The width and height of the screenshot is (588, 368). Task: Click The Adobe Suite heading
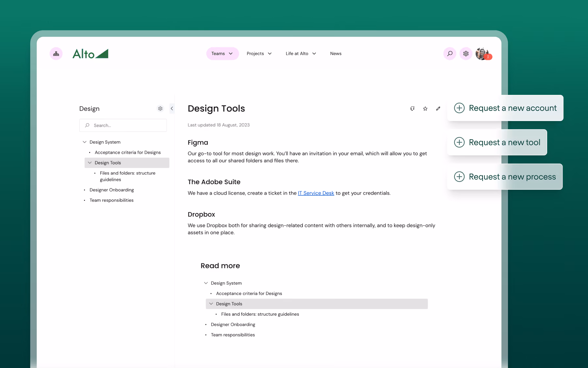[x=214, y=182]
